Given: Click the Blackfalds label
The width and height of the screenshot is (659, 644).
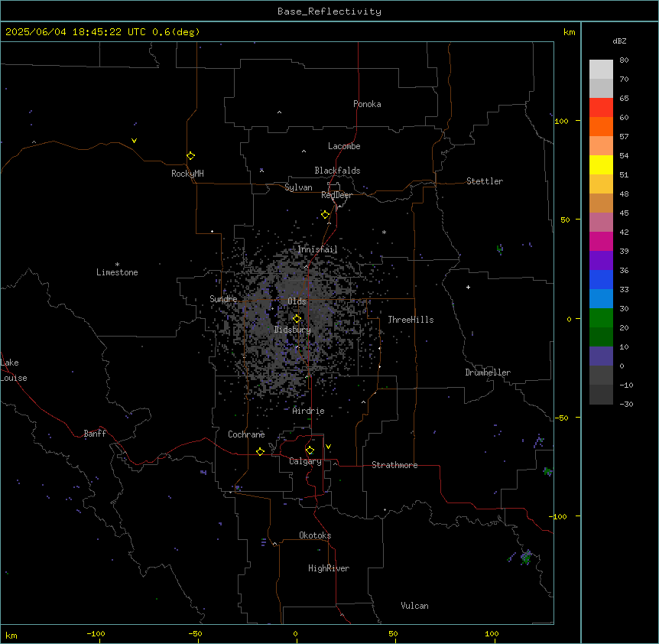Looking at the screenshot, I should pos(337,171).
